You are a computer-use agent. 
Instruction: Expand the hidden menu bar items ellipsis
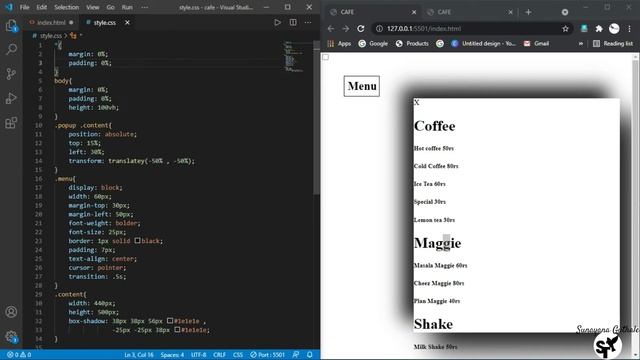coord(144,7)
